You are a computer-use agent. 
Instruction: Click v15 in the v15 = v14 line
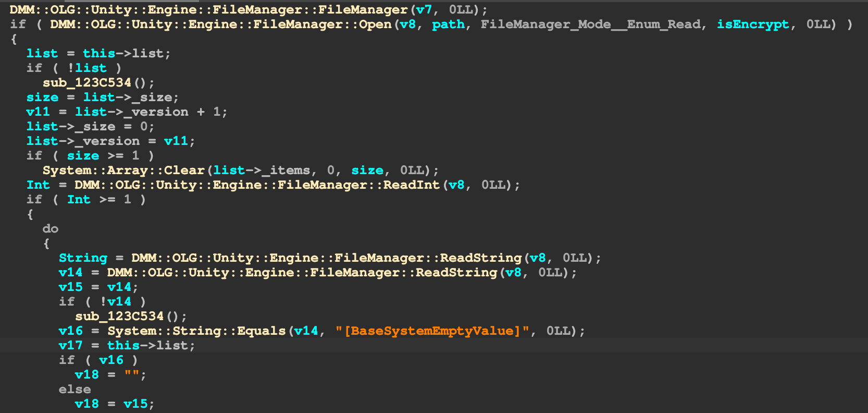[x=70, y=287]
